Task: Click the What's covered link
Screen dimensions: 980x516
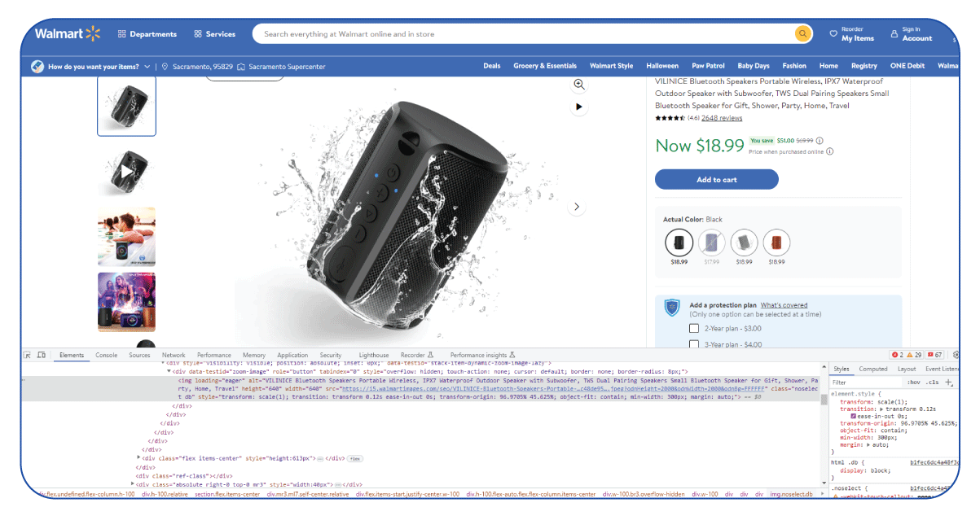Action: point(784,305)
